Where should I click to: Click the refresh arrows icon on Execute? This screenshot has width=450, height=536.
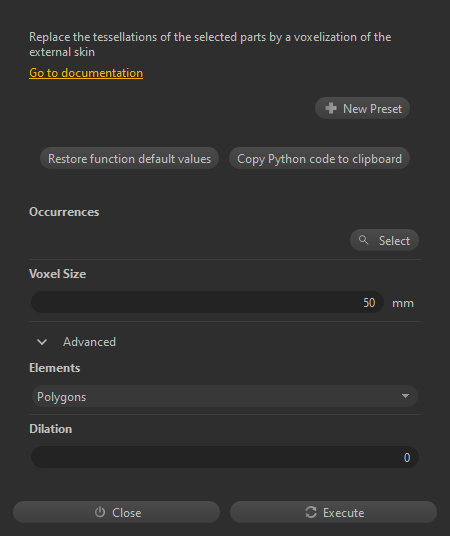[x=311, y=512]
